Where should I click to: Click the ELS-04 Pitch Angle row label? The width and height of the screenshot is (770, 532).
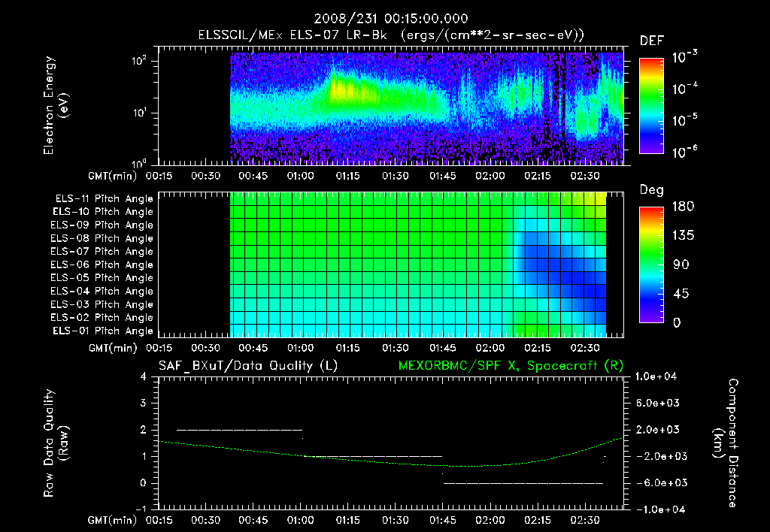[102, 292]
